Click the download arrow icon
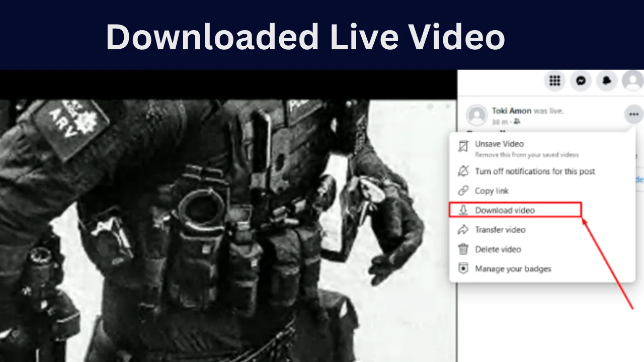The width and height of the screenshot is (644, 362). click(463, 210)
